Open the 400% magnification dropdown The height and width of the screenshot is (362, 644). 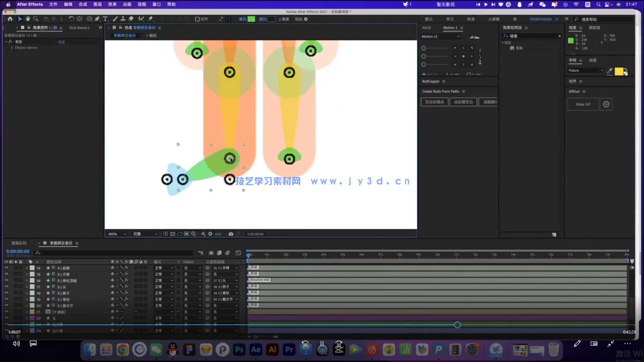pos(117,234)
